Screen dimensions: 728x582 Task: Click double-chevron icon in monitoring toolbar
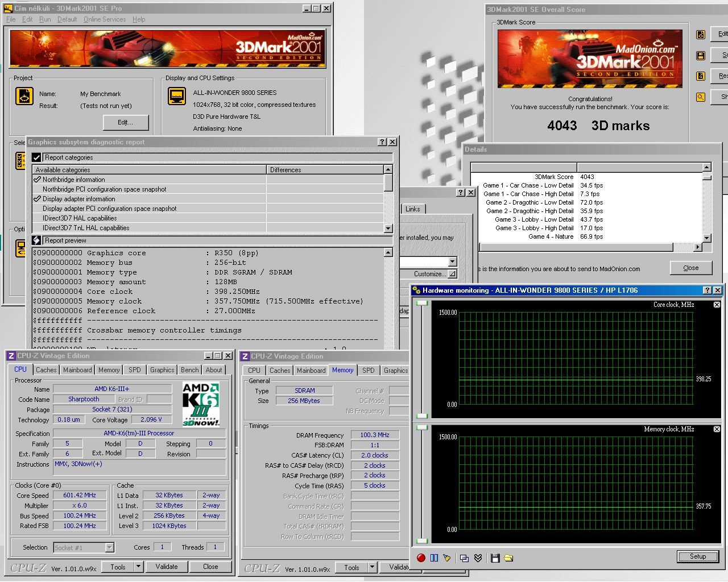(478, 558)
